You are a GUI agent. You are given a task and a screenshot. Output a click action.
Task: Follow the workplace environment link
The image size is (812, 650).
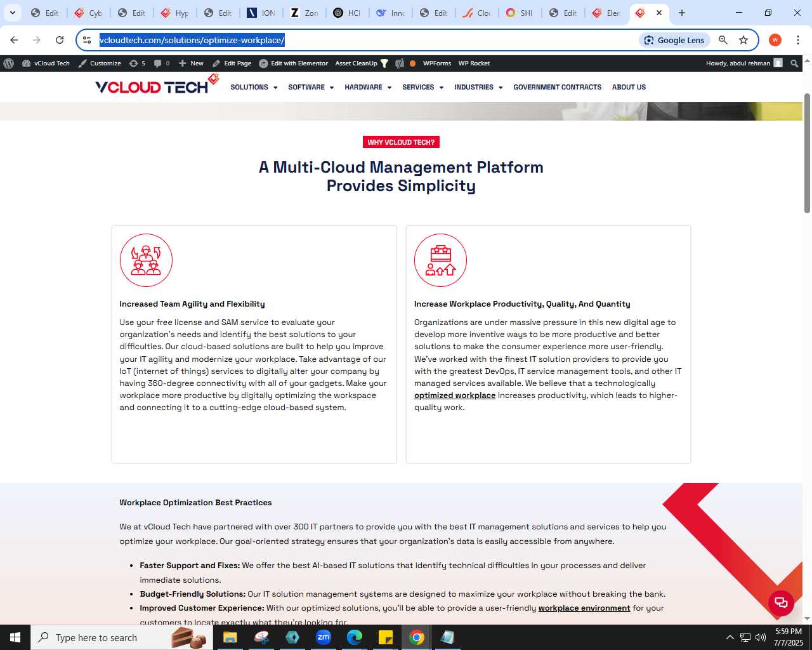point(584,608)
